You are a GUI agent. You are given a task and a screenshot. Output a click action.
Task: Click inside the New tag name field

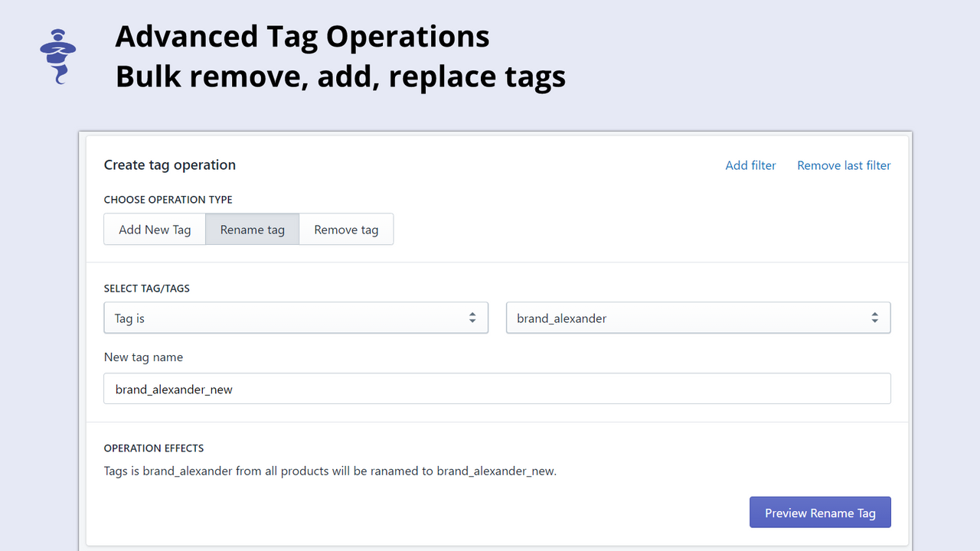point(497,389)
